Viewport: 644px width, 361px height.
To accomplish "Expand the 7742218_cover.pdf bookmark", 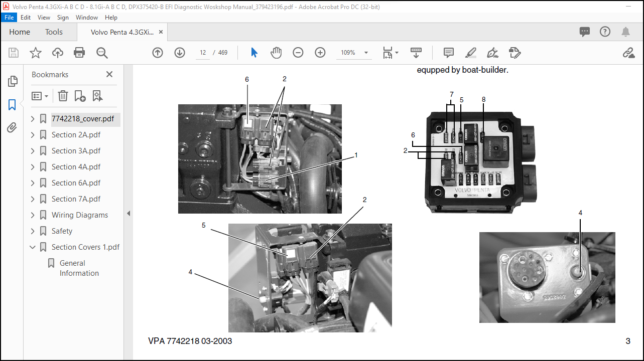I will pos(33,119).
